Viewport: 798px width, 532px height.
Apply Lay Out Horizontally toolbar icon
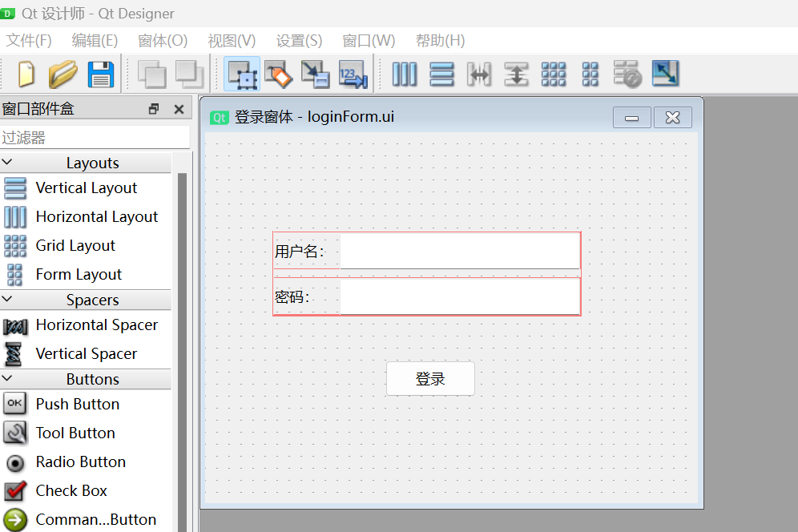(405, 75)
